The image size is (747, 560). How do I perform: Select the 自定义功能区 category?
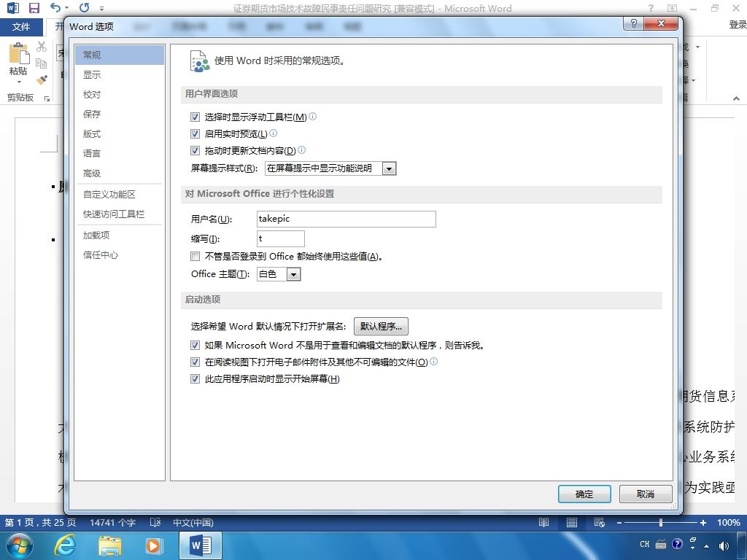(120, 194)
